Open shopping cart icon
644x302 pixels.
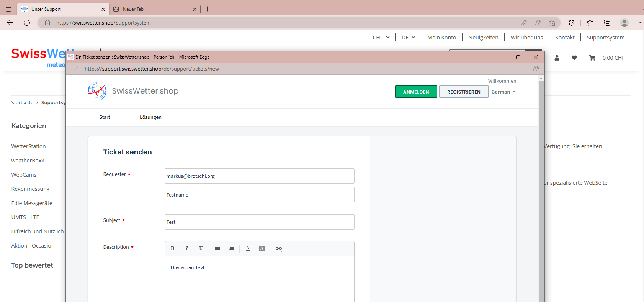tap(592, 58)
